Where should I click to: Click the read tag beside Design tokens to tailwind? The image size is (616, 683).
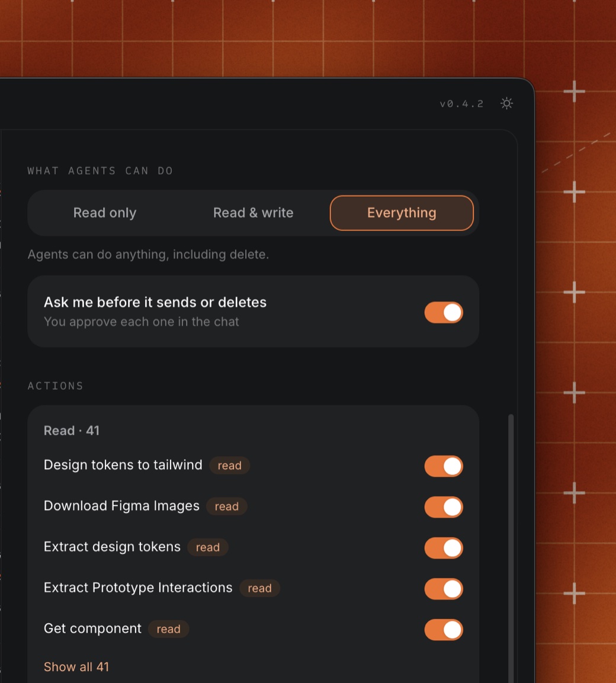[230, 466]
